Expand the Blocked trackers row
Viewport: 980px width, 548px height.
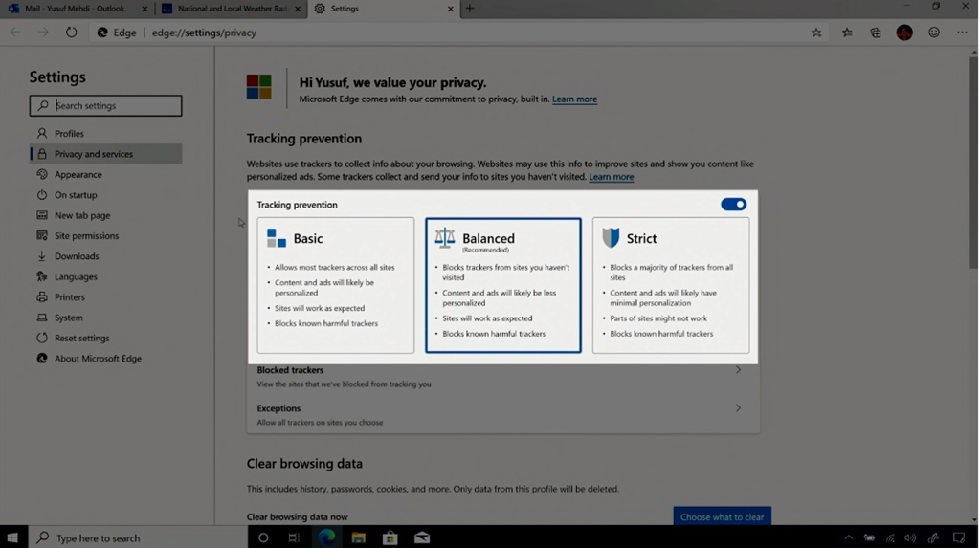tap(502, 376)
